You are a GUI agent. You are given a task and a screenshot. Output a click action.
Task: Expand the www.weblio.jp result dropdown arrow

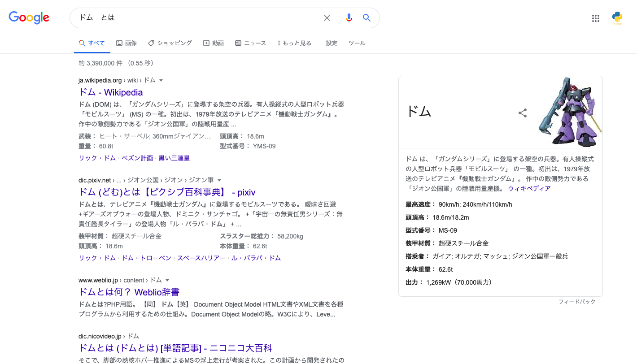(x=167, y=280)
